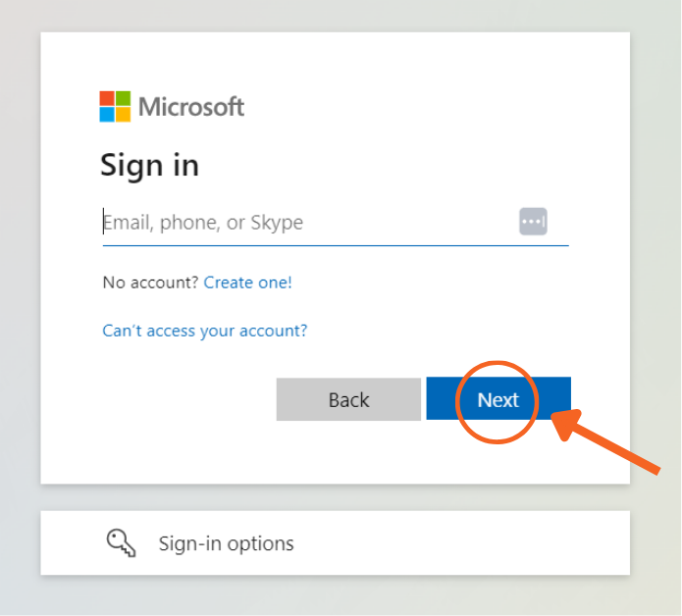Click the yellow square of Microsoft logo
The image size is (682, 616).
pos(123,114)
